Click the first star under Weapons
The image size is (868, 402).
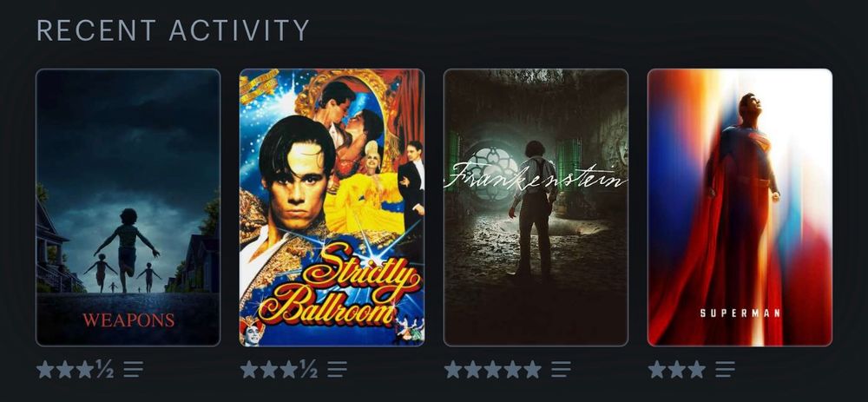[x=45, y=369]
